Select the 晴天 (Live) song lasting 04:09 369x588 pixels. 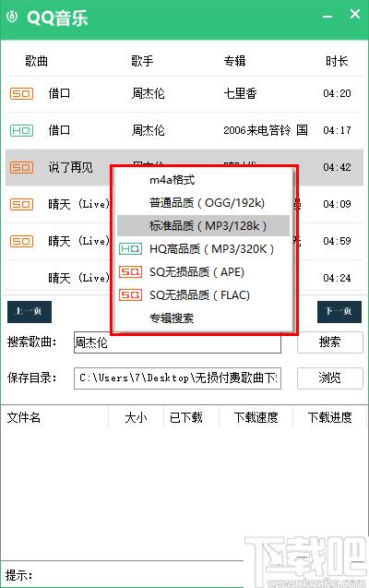[x=78, y=204]
